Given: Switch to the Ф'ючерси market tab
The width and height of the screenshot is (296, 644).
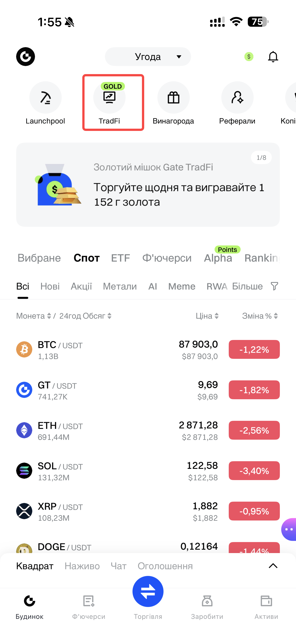Looking at the screenshot, I should tap(167, 258).
